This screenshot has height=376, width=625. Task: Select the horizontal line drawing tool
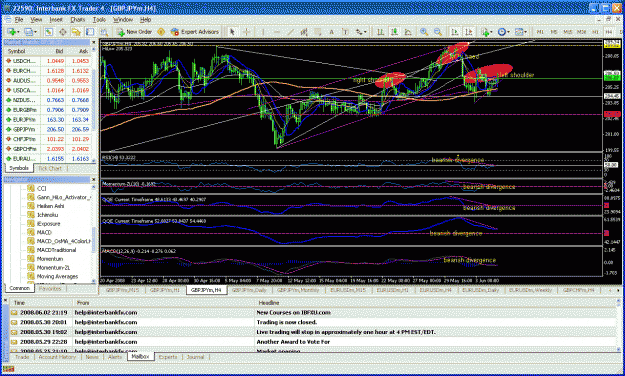click(x=277, y=32)
